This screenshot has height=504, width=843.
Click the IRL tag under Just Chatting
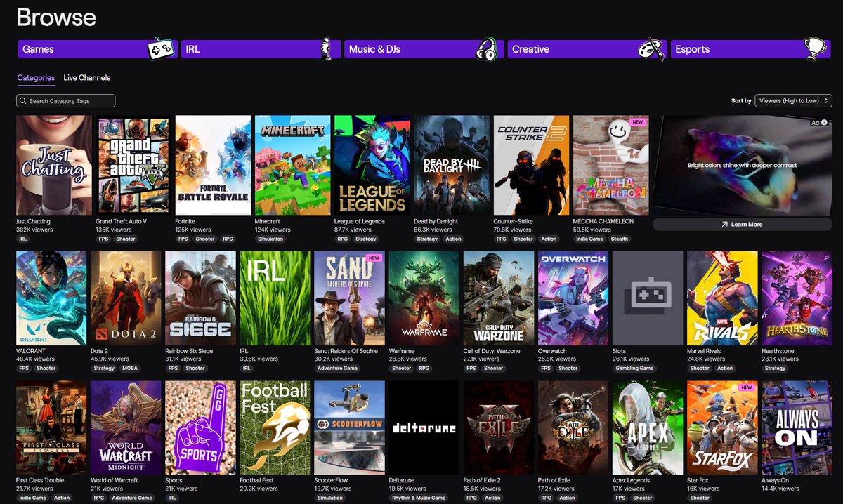click(23, 239)
